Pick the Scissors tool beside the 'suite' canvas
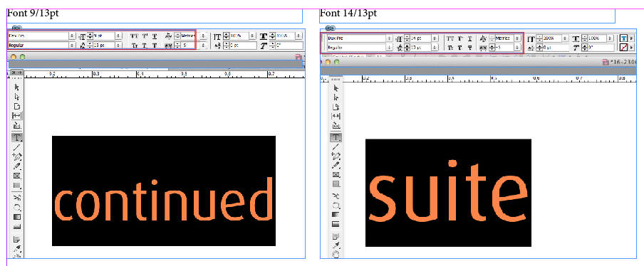Image resolution: width=644 pixels, height=266 pixels. (x=336, y=195)
